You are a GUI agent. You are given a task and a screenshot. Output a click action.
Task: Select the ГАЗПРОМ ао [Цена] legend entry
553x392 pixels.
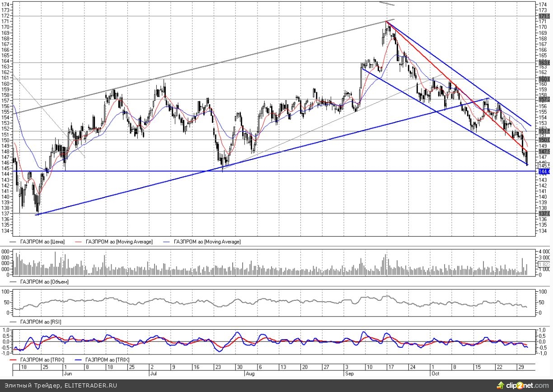pos(42,242)
